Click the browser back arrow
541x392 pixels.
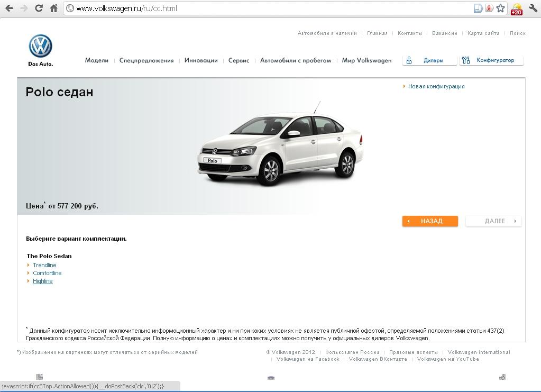[9, 8]
